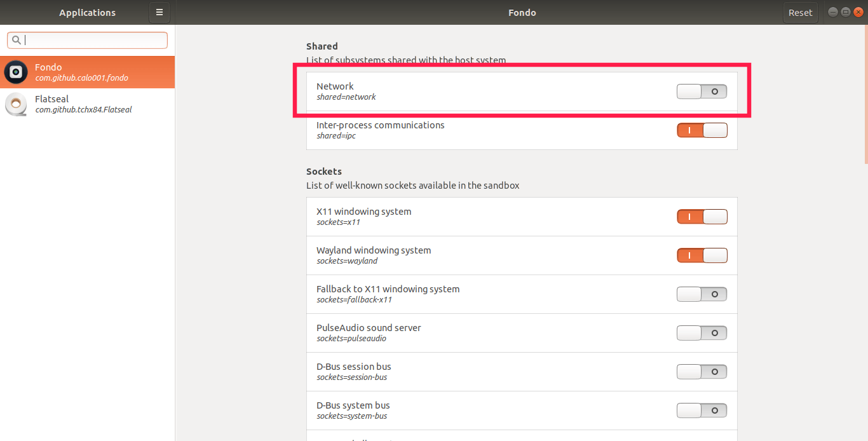
Task: Click 'Fondo' window title
Action: 522,13
